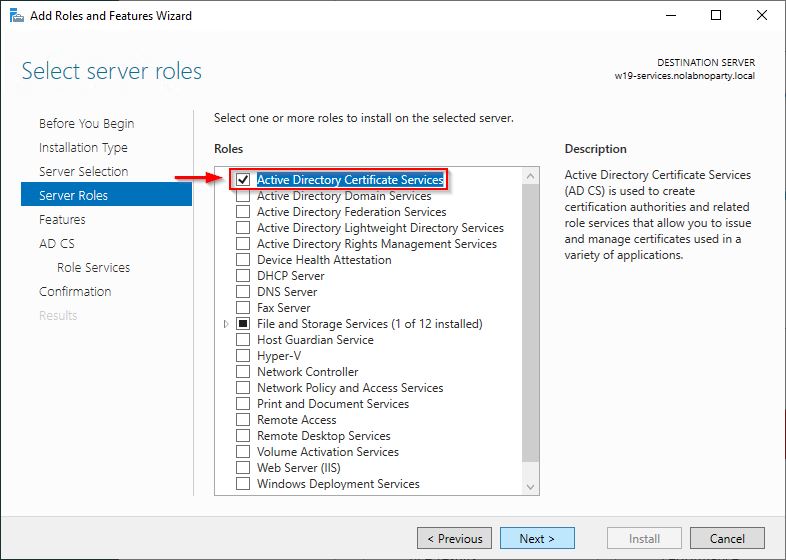Select the 'Web Server (IIS)' role label
Image resolution: width=786 pixels, height=560 pixels.
(299, 468)
